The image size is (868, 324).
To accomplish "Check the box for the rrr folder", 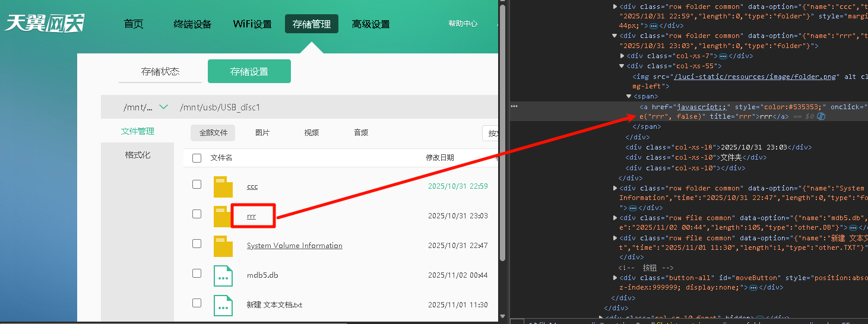I will point(197,214).
